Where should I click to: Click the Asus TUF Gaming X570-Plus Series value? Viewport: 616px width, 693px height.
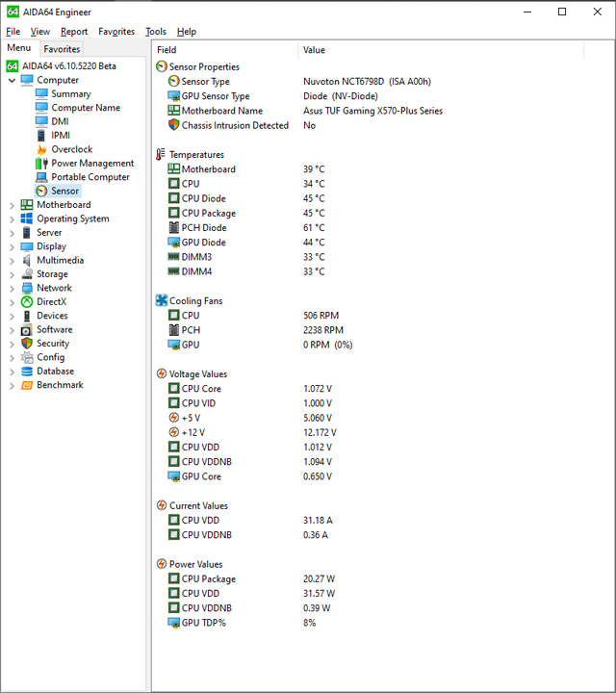pyautogui.click(x=372, y=111)
